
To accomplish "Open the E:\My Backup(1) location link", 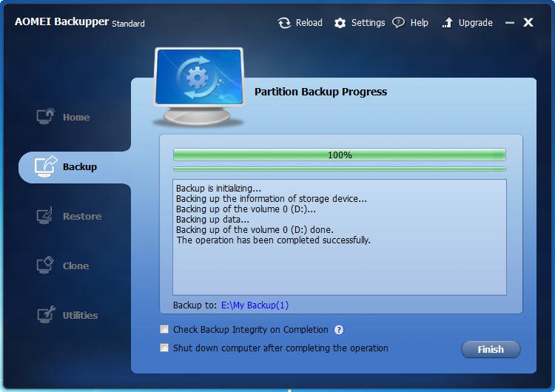I will (x=255, y=305).
